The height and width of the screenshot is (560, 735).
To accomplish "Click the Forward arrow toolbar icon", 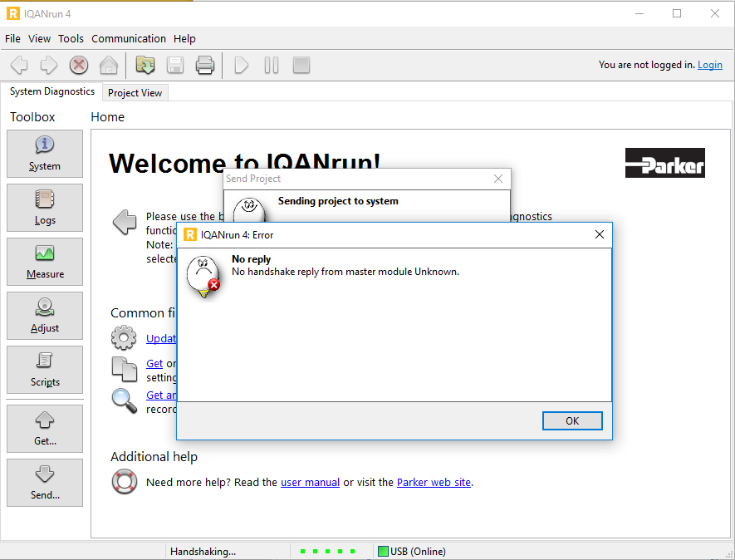I will click(49, 65).
